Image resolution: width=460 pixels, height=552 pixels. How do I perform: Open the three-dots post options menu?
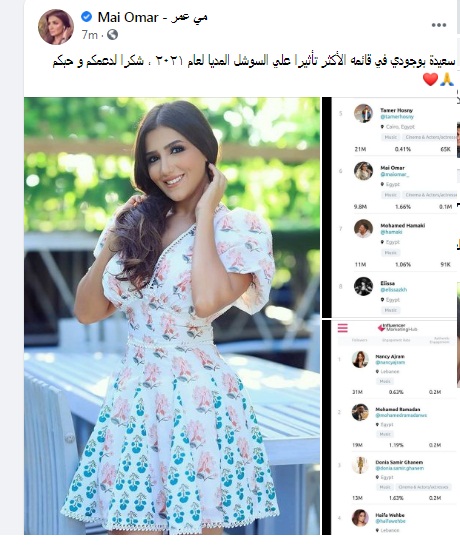click(439, 25)
